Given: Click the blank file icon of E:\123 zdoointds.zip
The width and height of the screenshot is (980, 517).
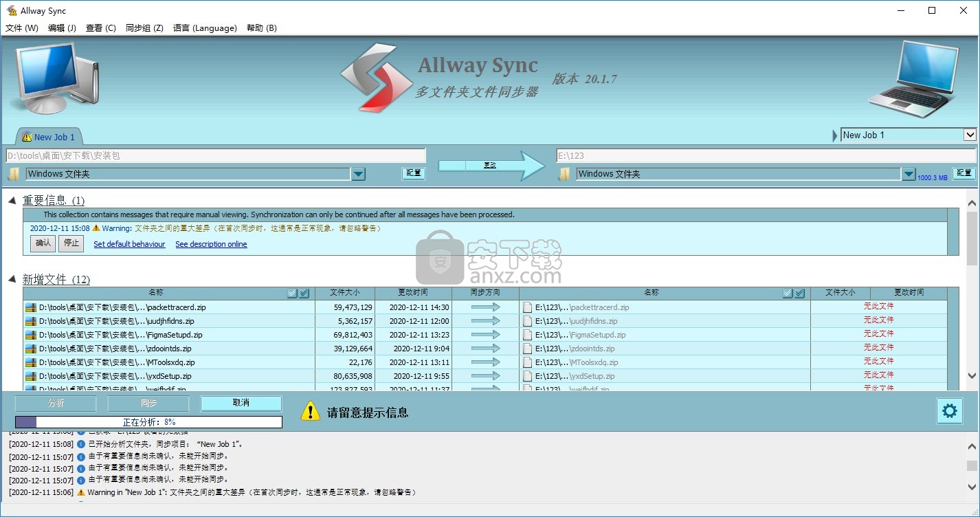Looking at the screenshot, I should point(527,349).
